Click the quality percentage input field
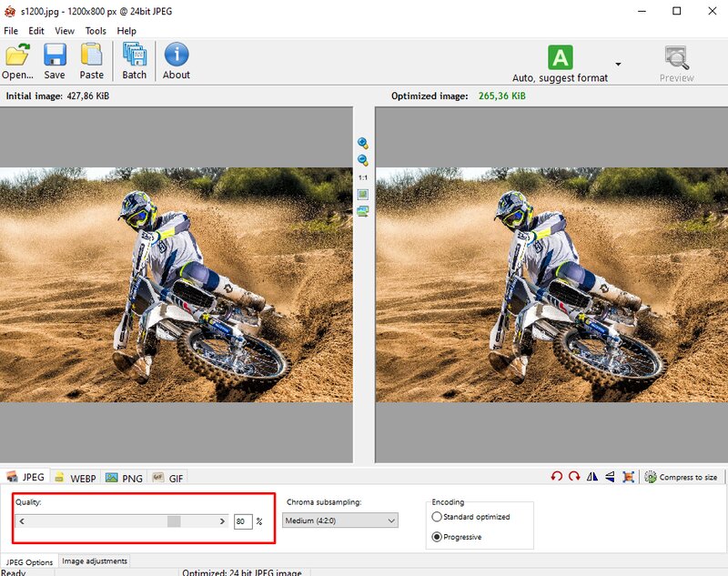This screenshot has height=576, width=728. coord(242,521)
